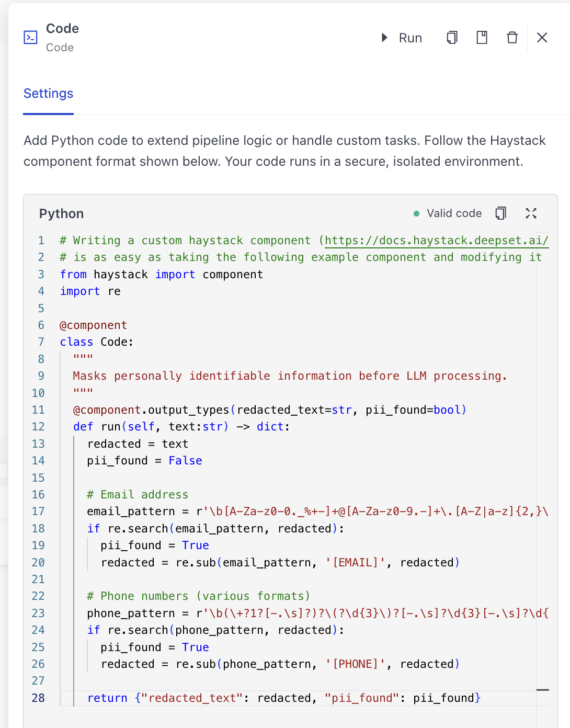Viewport: 570px width, 728px height.
Task: Click the Run play triangle
Action: (x=384, y=38)
